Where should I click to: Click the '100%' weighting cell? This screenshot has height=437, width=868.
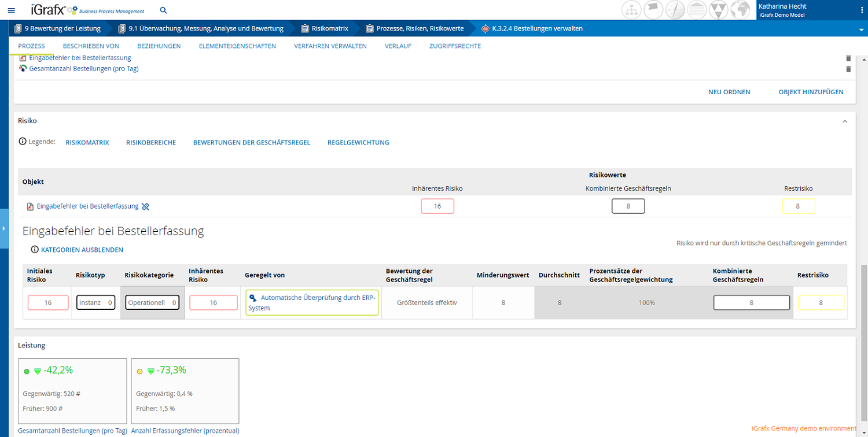point(646,303)
